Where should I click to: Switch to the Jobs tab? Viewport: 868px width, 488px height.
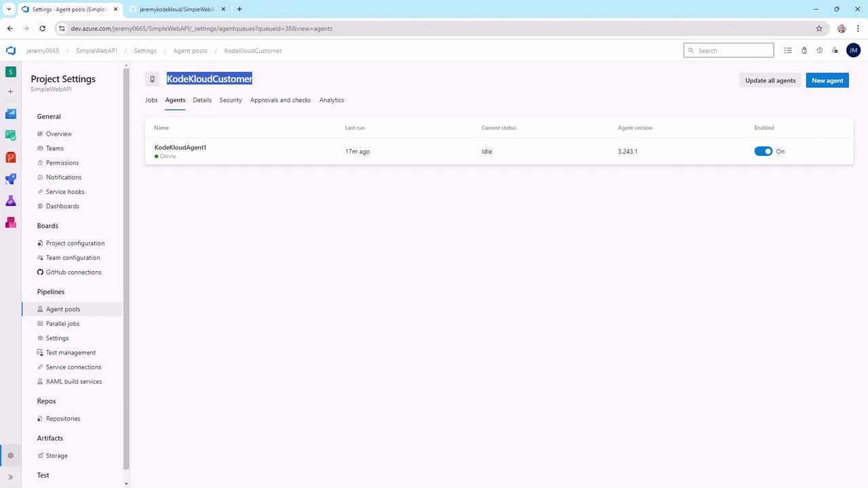151,100
